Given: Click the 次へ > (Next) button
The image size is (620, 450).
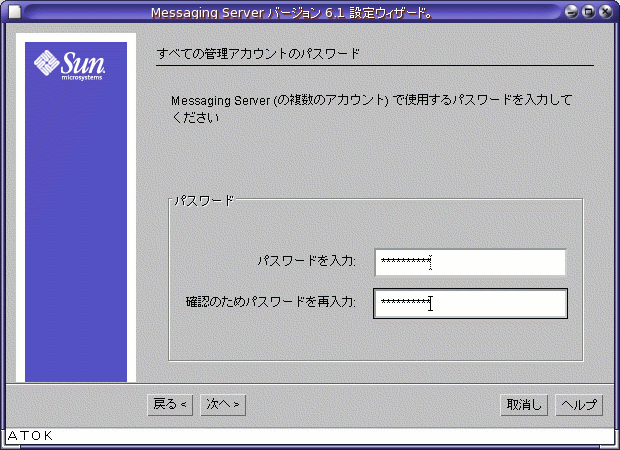Looking at the screenshot, I should point(223,405).
